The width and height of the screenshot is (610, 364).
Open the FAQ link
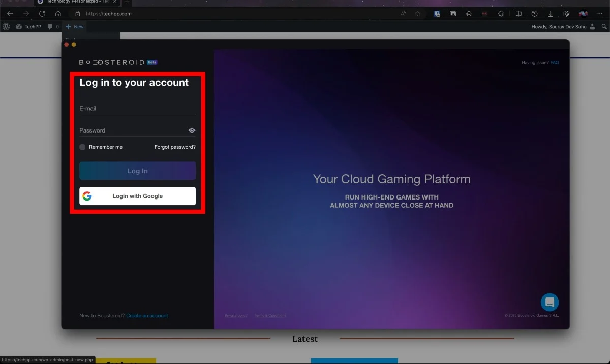tap(555, 63)
